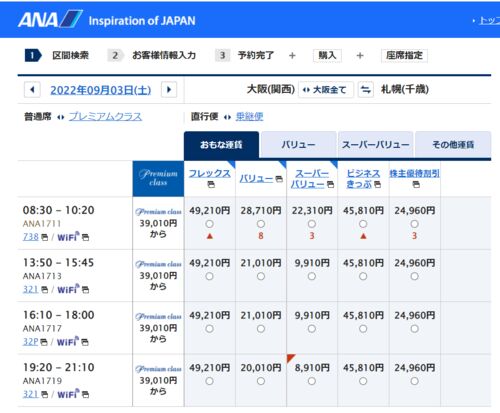Select ビジネスきっぷ 45,810円 for 16:10 flight
500x413 pixels.
pos(363,329)
